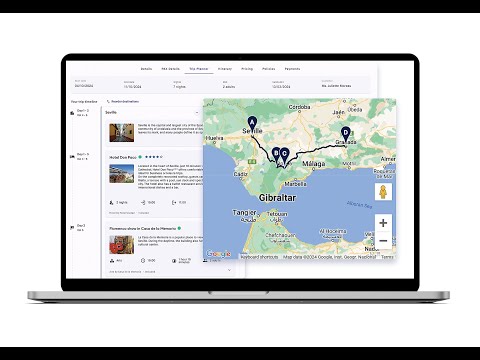The height and width of the screenshot is (360, 480).
Task: Open the Seville street thumbnail
Action: pyautogui.click(x=122, y=133)
